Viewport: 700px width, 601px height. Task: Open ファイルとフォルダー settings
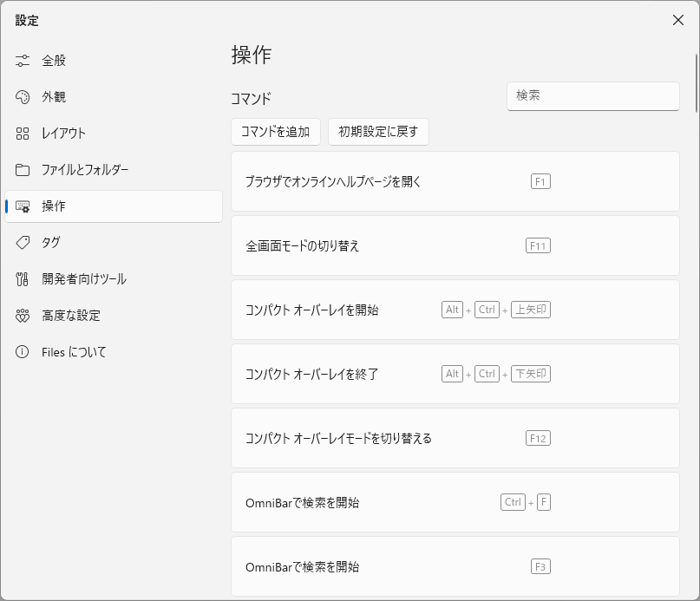click(x=114, y=170)
